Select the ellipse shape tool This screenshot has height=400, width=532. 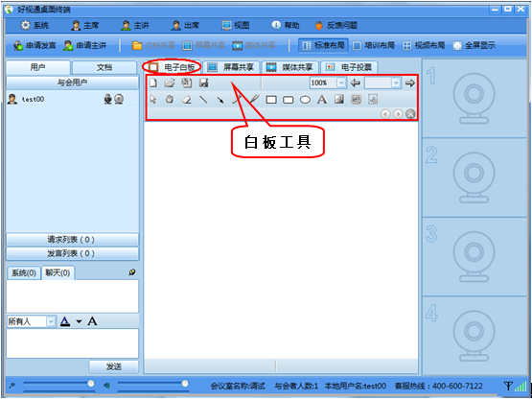click(x=305, y=100)
